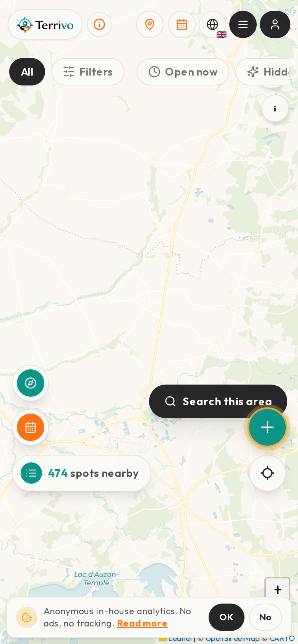Click the orange calendar floating button
Image resolution: width=298 pixels, height=644 pixels.
tap(31, 427)
